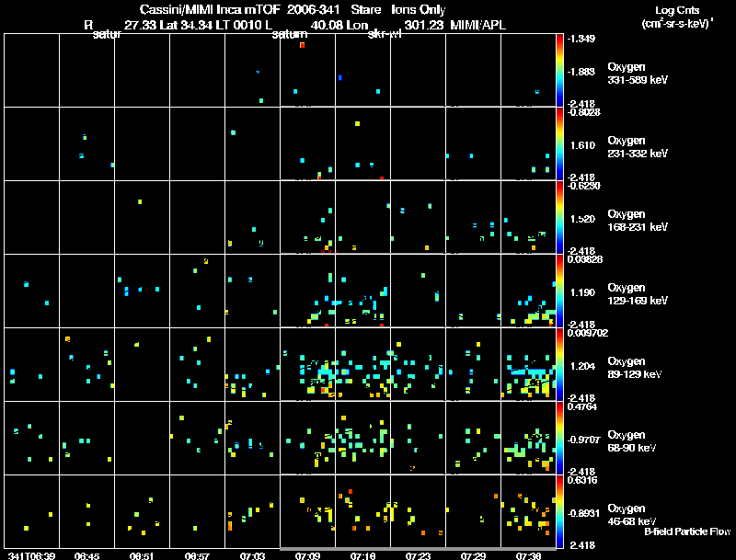Click the 'Oxygen 231-332 keV' row label

tap(638, 147)
